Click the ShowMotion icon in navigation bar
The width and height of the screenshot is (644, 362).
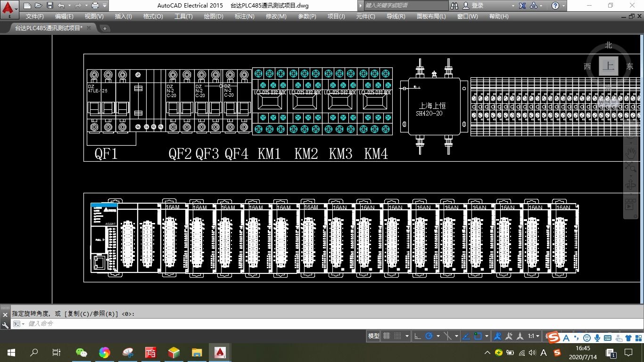pos(630,205)
